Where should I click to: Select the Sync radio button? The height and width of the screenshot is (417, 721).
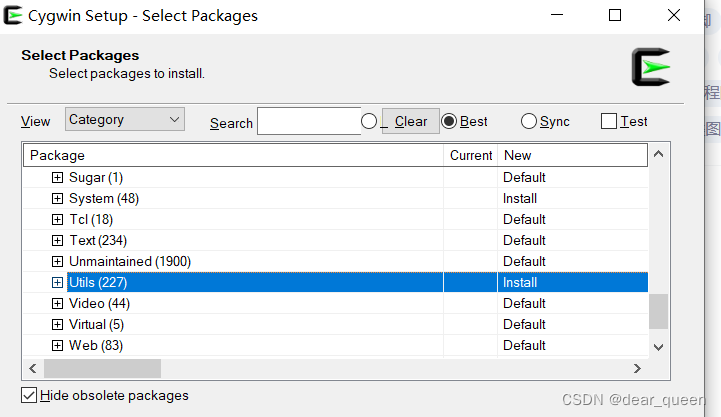tap(529, 121)
